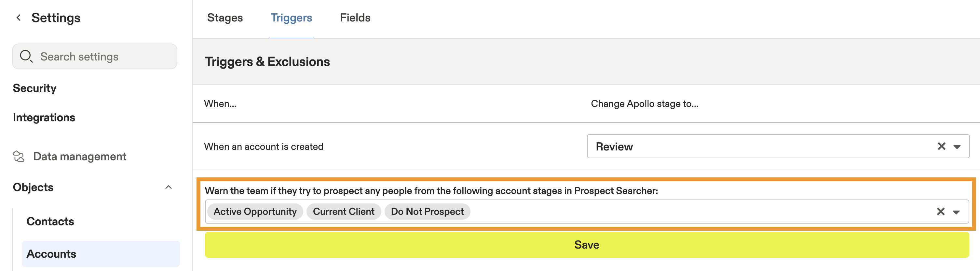Screen dimensions: 980x271
Task: Click the back arrow beside Settings
Action: (x=18, y=17)
